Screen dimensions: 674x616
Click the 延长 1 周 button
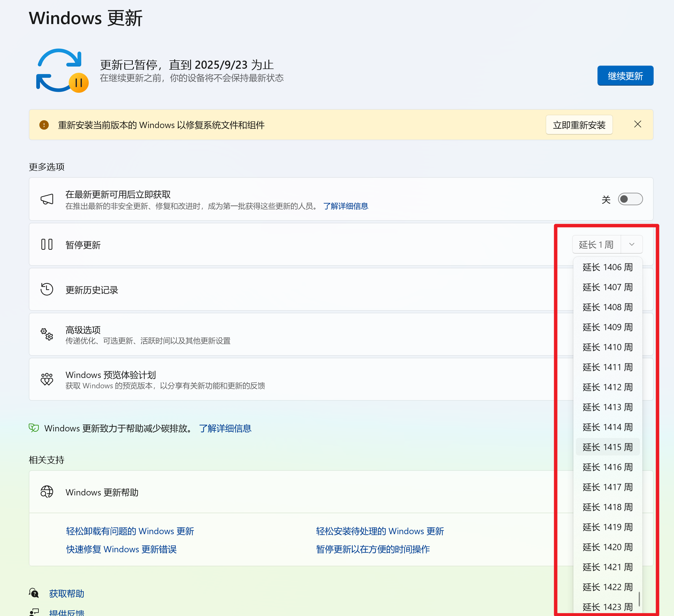point(597,244)
